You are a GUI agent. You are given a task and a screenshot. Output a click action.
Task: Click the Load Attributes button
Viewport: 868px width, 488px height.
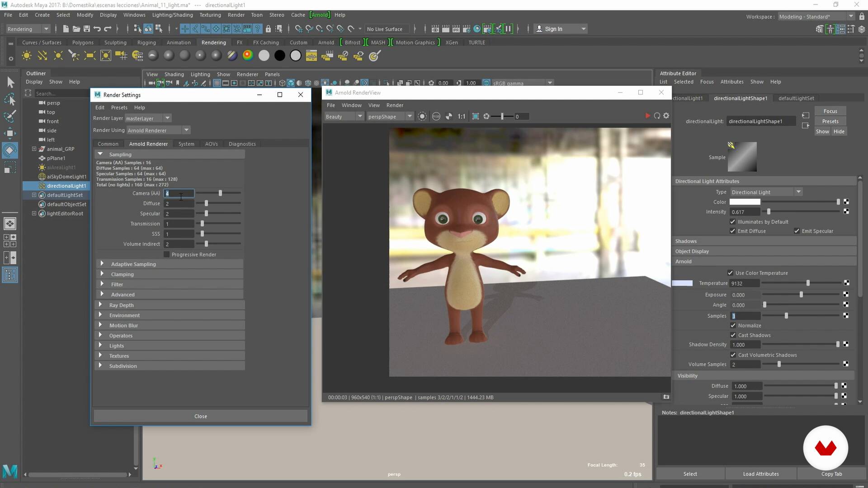pyautogui.click(x=760, y=474)
